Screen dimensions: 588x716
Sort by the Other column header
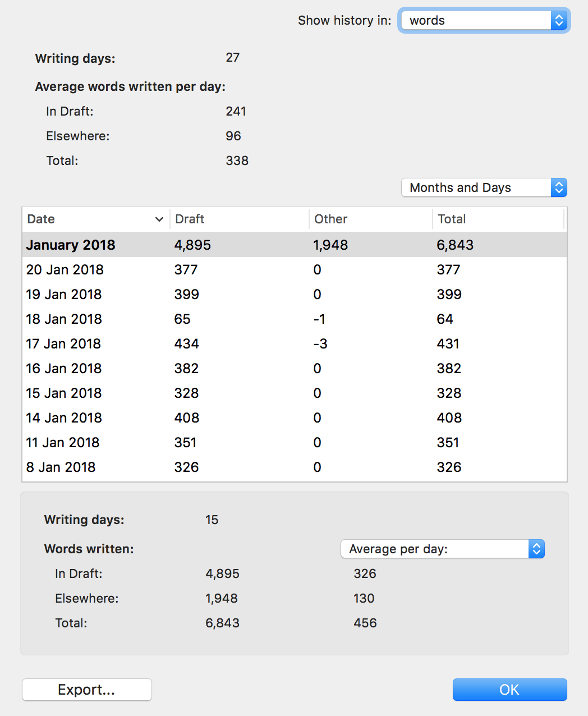click(x=371, y=219)
